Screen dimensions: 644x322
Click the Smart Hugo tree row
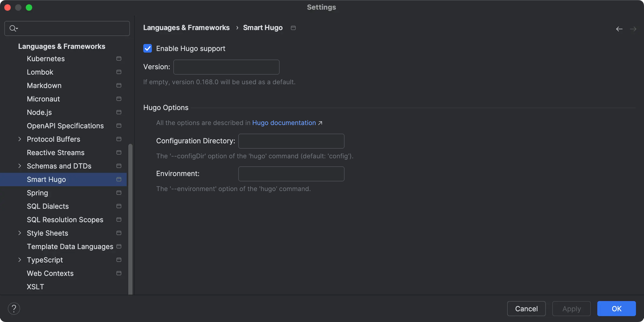(63, 179)
